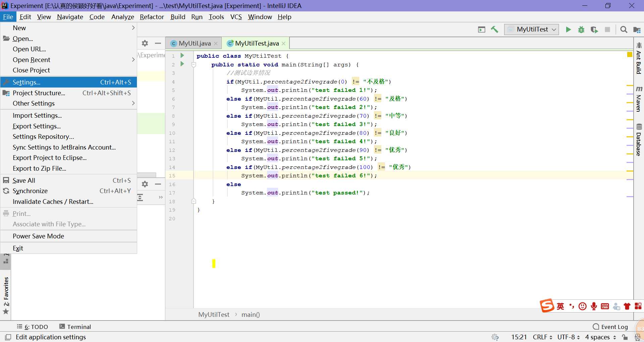Open the Maven side panel
Image resolution: width=644 pixels, height=342 pixels.
639,99
